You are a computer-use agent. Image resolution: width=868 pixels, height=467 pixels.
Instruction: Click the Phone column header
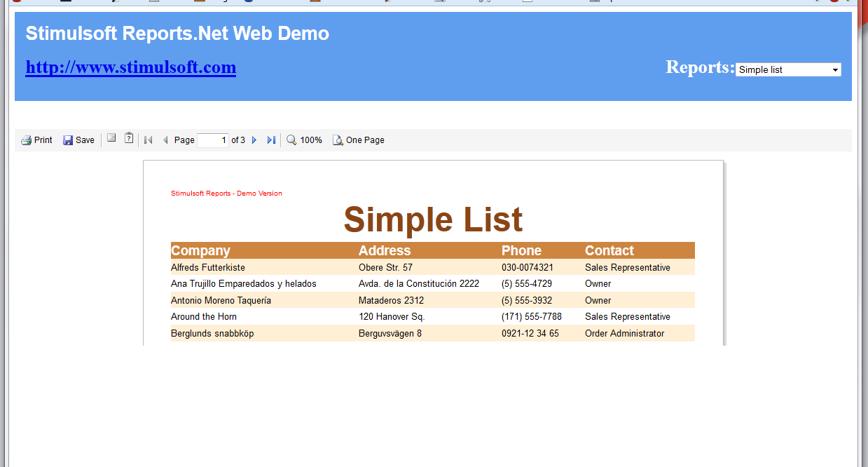pyautogui.click(x=521, y=250)
